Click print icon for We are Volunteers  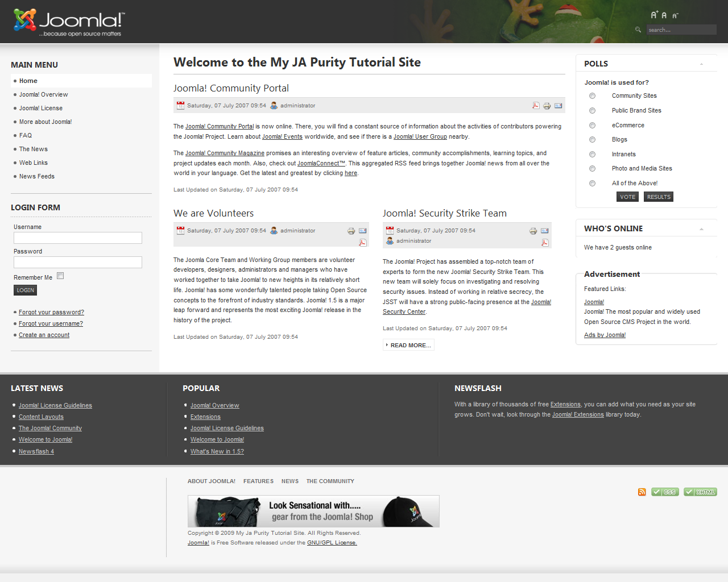pyautogui.click(x=351, y=231)
